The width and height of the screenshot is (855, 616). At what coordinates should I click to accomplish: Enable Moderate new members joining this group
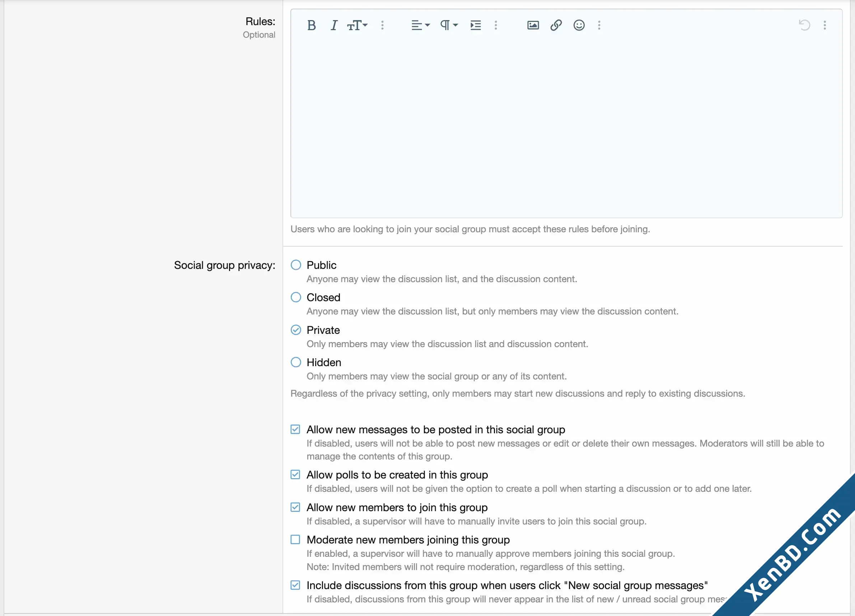pyautogui.click(x=295, y=540)
